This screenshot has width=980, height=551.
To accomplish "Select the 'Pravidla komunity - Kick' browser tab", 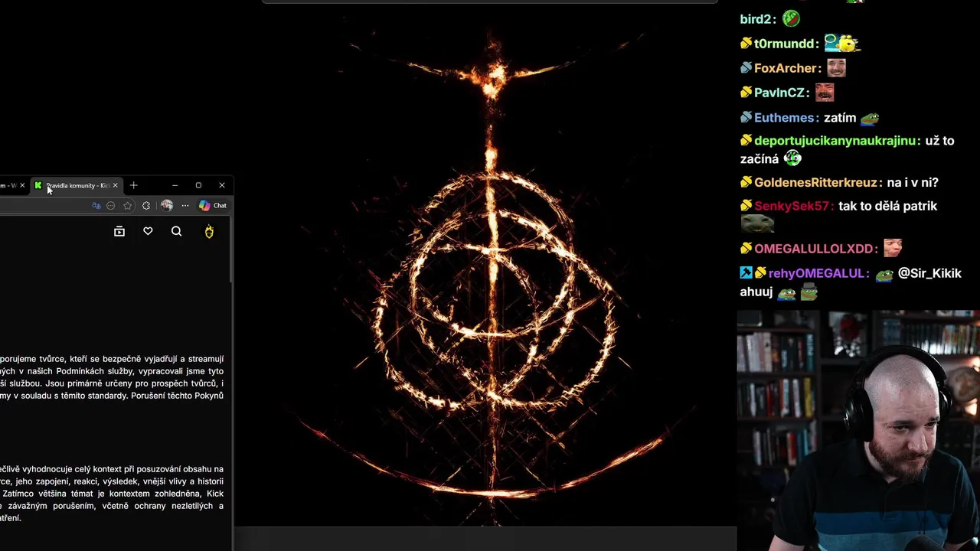I will (76, 185).
